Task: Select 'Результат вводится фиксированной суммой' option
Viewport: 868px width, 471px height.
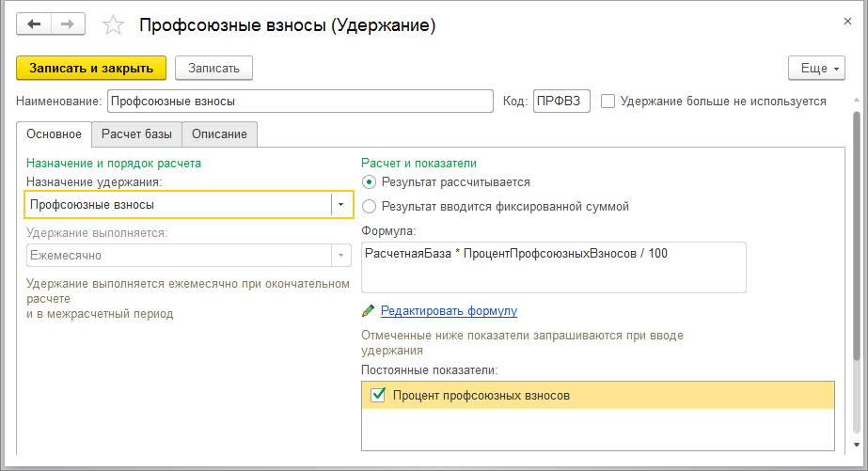Action: [x=370, y=206]
